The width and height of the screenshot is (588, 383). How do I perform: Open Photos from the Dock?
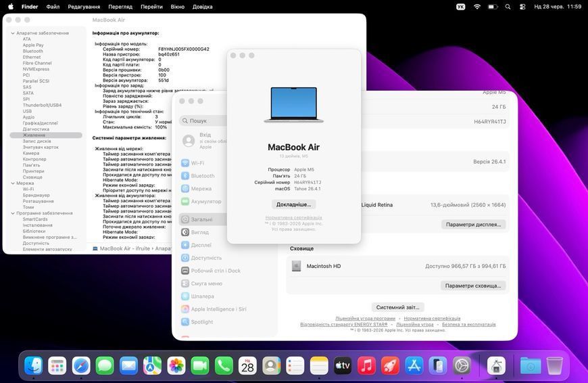176,365
